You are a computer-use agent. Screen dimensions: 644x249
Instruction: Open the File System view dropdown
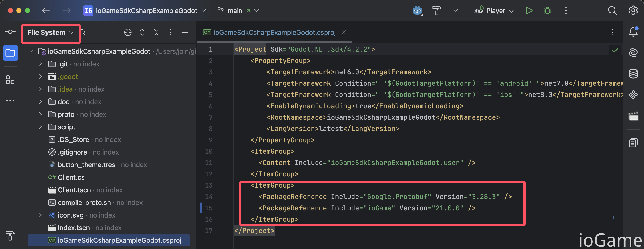coord(50,33)
